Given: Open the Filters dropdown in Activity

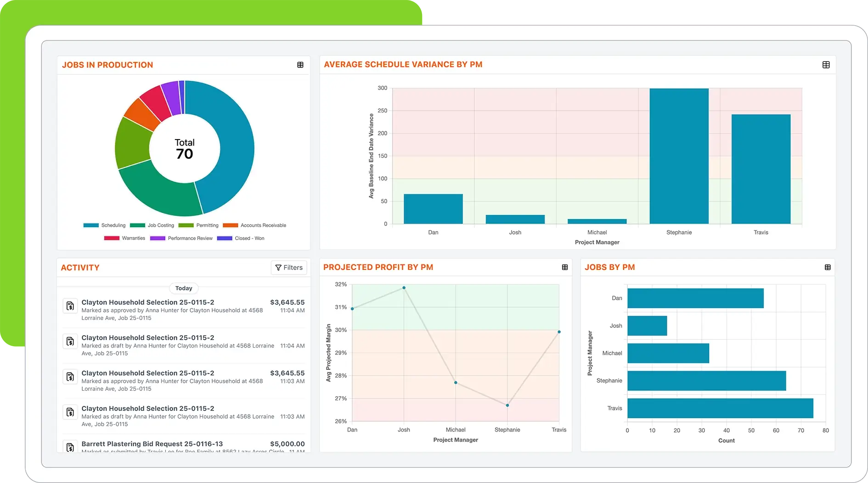Looking at the screenshot, I should click(x=289, y=268).
